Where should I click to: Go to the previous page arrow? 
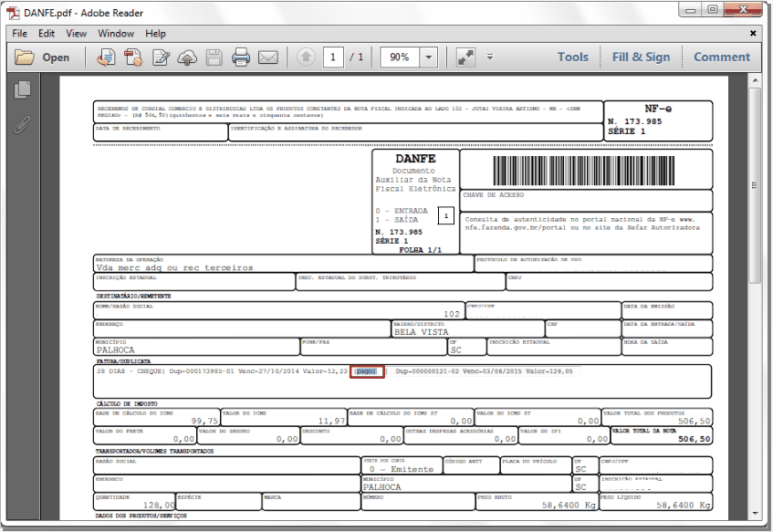pyautogui.click(x=306, y=57)
